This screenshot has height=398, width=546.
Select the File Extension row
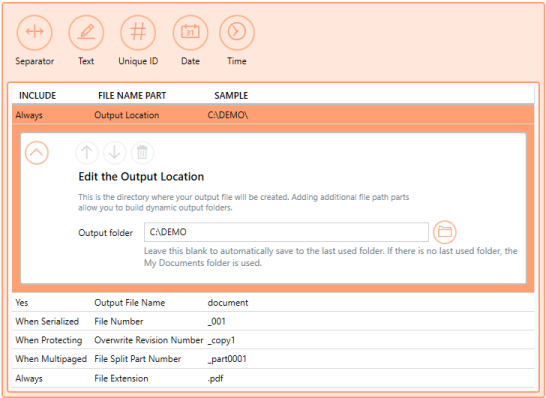pos(273,378)
